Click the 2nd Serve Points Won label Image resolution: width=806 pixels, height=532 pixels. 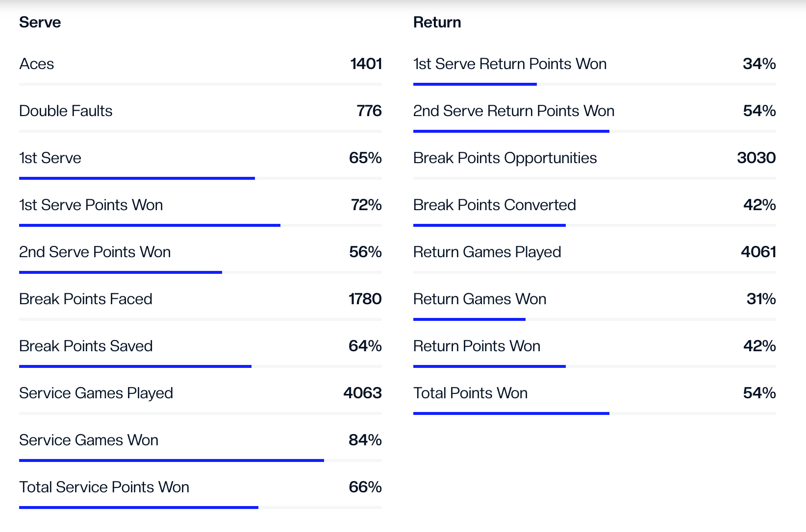pos(95,252)
